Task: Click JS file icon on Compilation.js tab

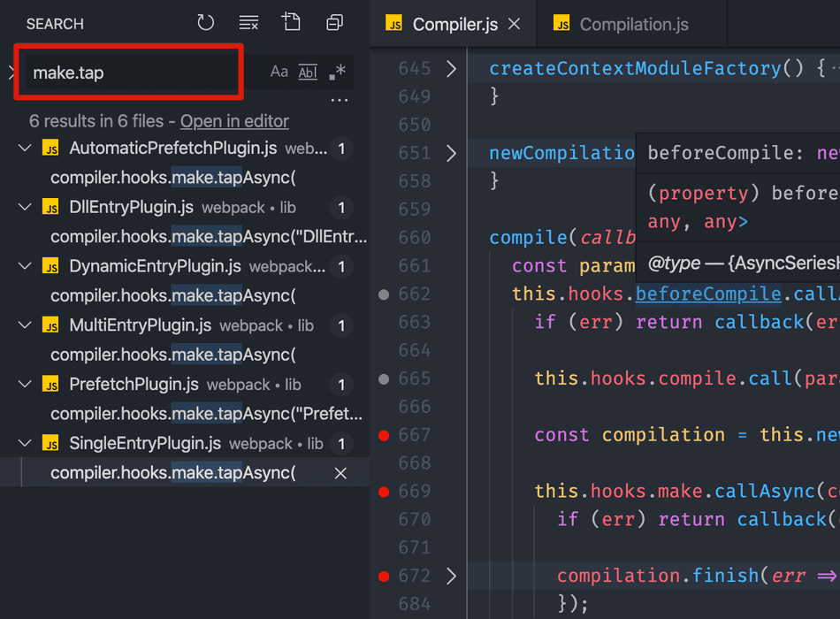Action: click(x=561, y=23)
